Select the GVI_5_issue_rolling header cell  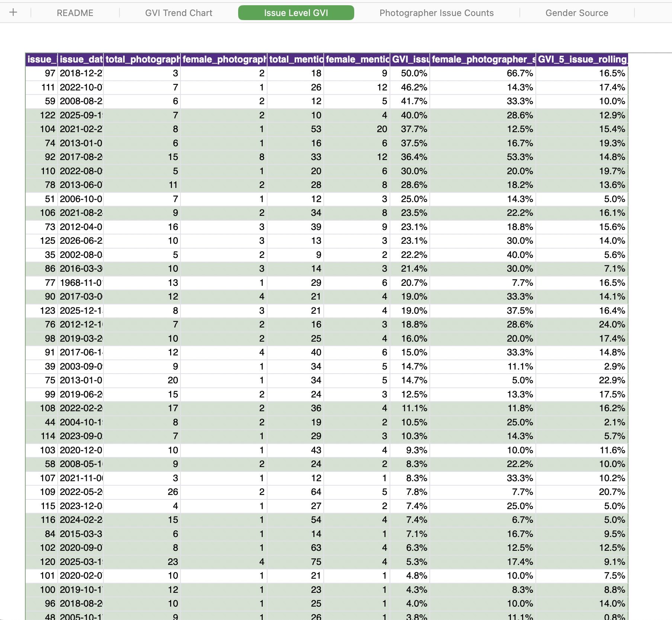(582, 60)
